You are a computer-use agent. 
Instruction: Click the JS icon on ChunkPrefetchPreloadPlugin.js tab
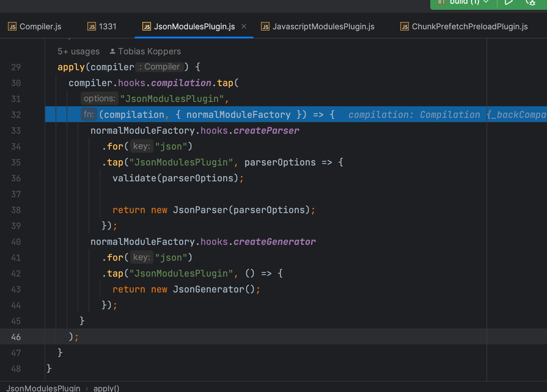coord(405,27)
